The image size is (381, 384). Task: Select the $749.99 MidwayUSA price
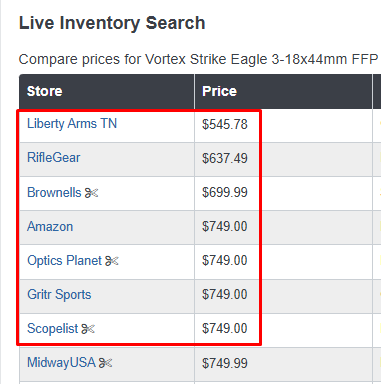click(x=225, y=363)
